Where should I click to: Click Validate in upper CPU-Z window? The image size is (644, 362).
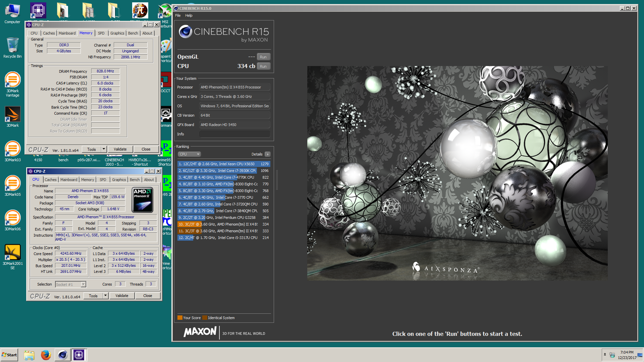tap(120, 149)
